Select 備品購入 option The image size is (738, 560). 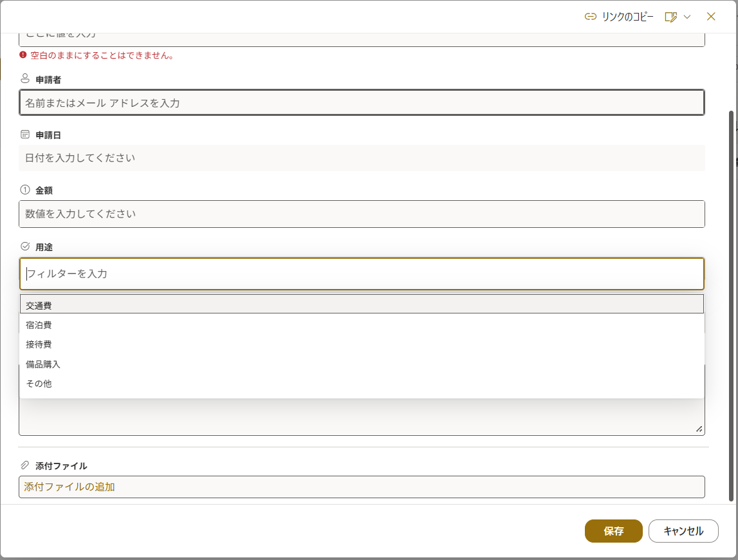[x=362, y=364]
